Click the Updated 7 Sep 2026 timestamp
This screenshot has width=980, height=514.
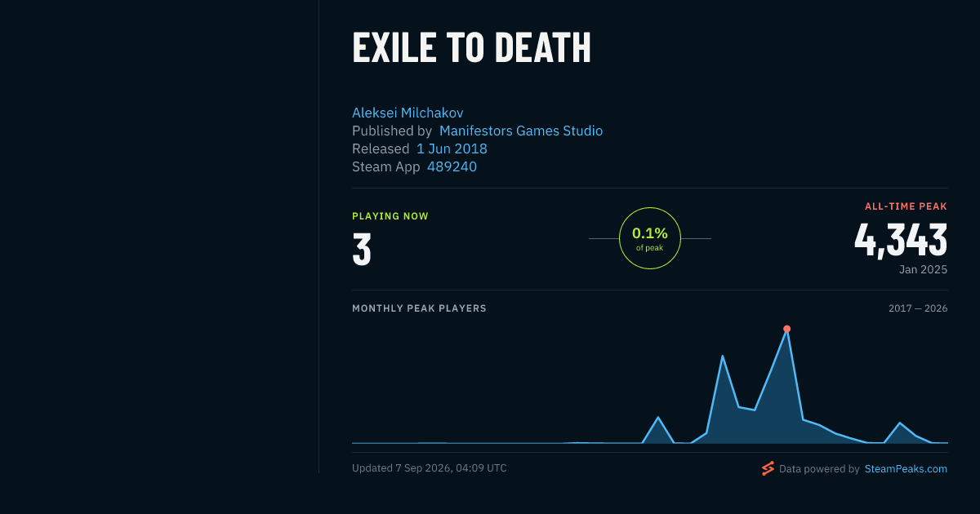[x=430, y=468]
